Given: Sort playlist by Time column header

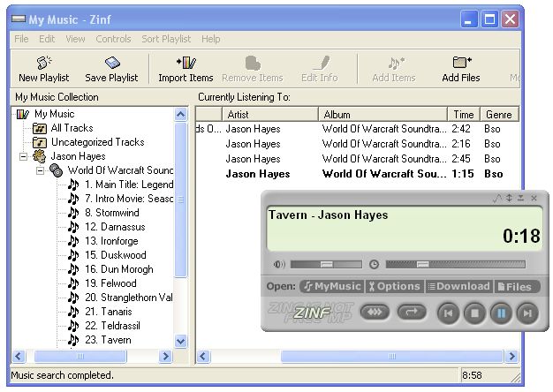Looking at the screenshot, I should coord(464,114).
